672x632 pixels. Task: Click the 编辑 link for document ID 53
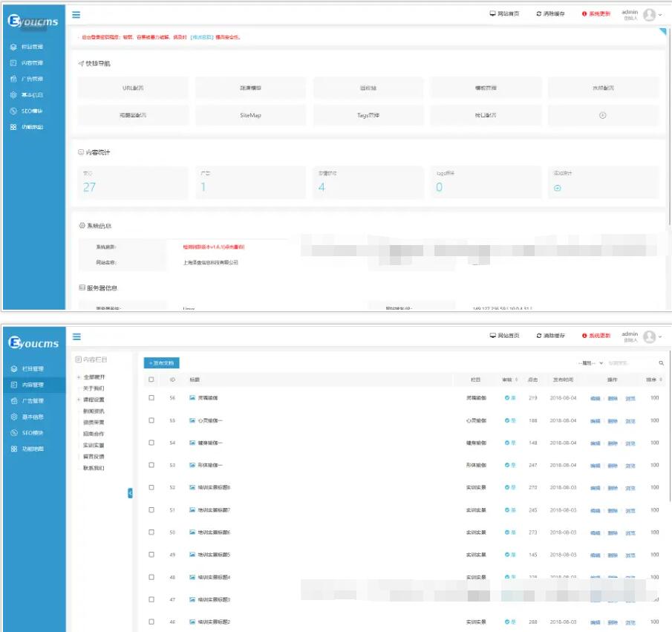click(595, 466)
